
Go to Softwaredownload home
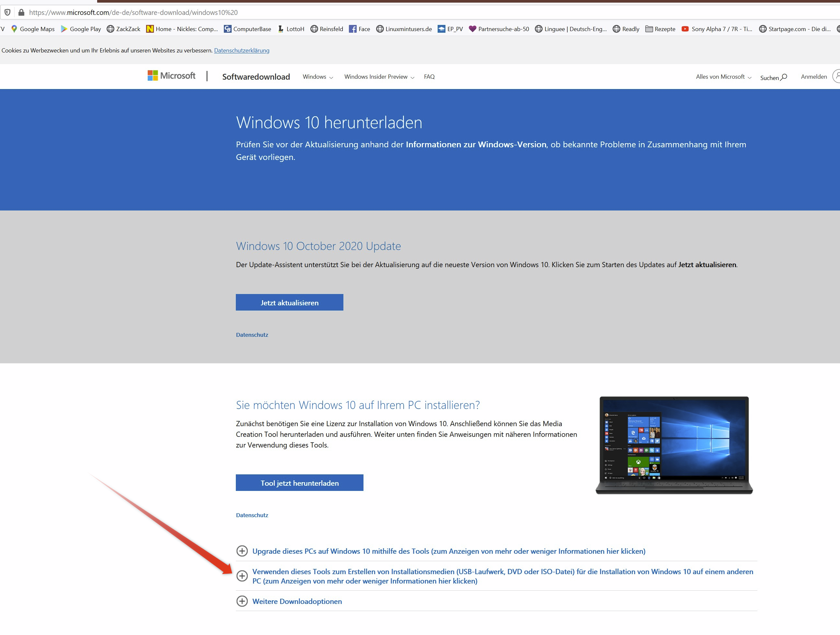click(256, 77)
